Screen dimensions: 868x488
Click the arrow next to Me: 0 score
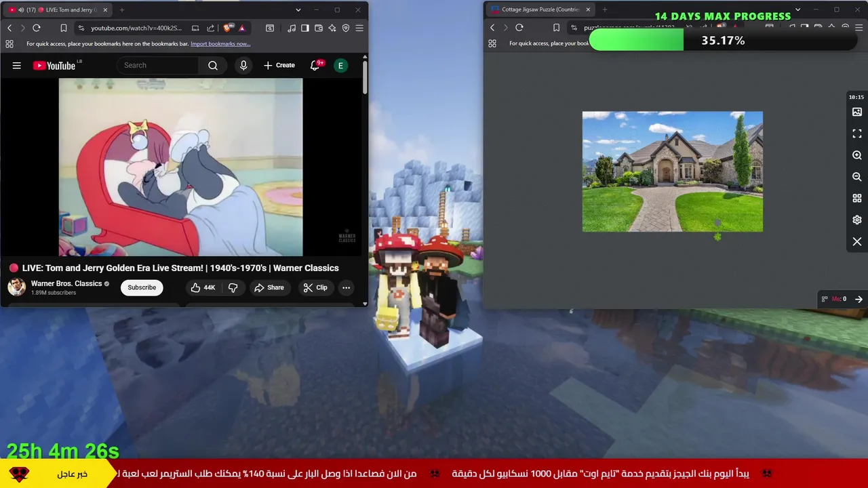pos(859,299)
